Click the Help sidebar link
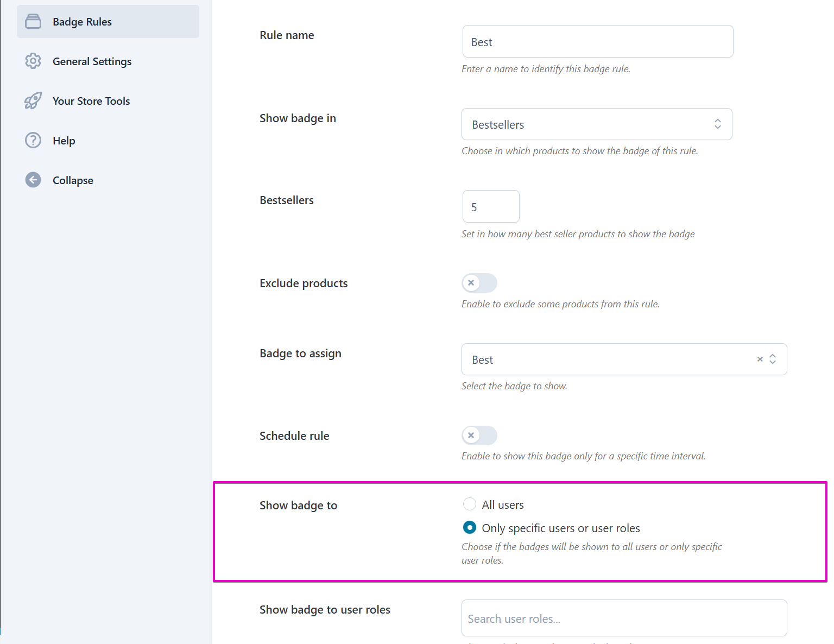 point(64,141)
